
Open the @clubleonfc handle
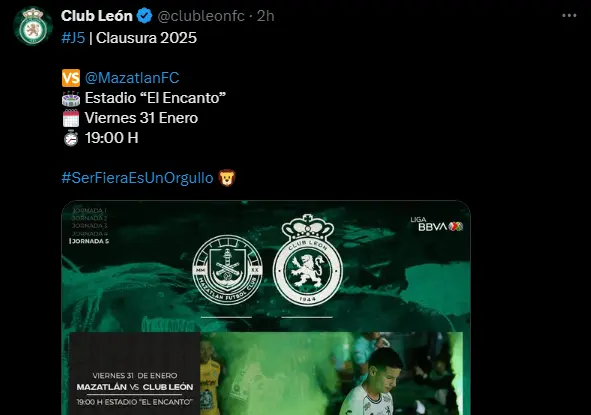coord(201,16)
